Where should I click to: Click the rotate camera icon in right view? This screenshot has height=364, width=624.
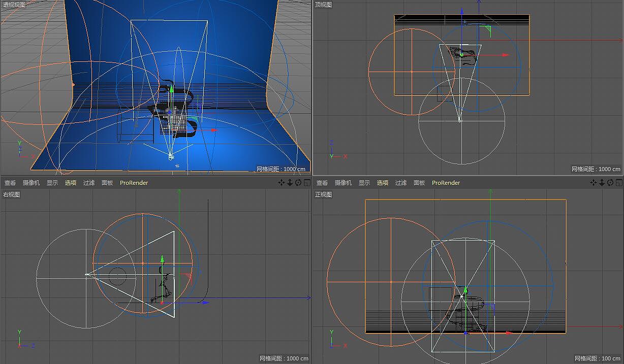(298, 183)
